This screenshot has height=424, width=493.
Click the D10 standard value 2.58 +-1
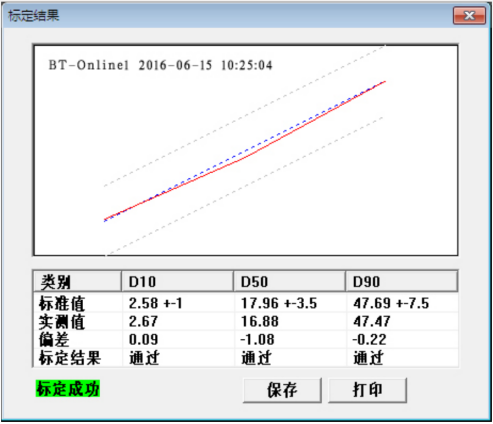156,303
